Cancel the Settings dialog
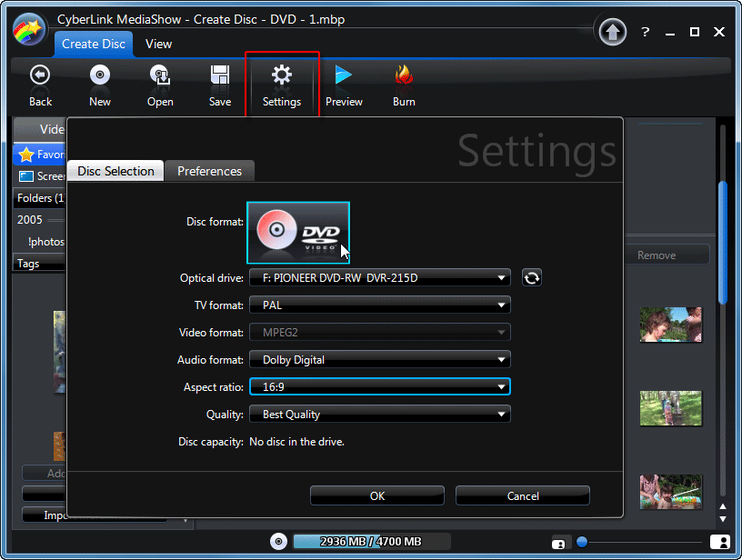 click(x=523, y=495)
